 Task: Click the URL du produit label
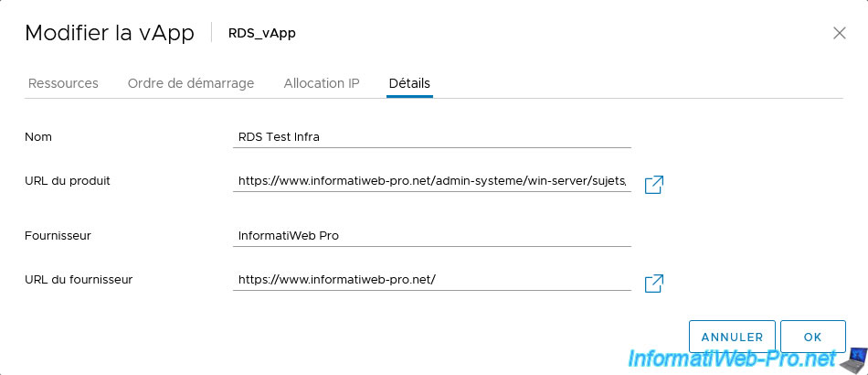coord(68,181)
